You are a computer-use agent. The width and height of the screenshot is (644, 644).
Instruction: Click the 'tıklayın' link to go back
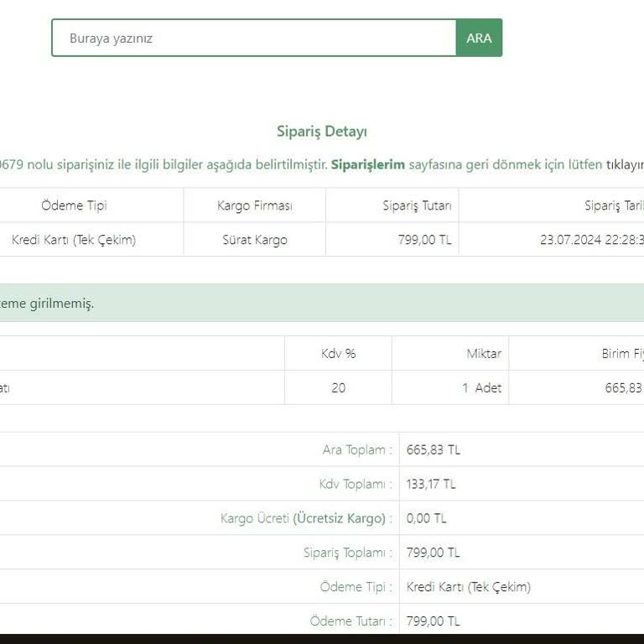coord(625,164)
